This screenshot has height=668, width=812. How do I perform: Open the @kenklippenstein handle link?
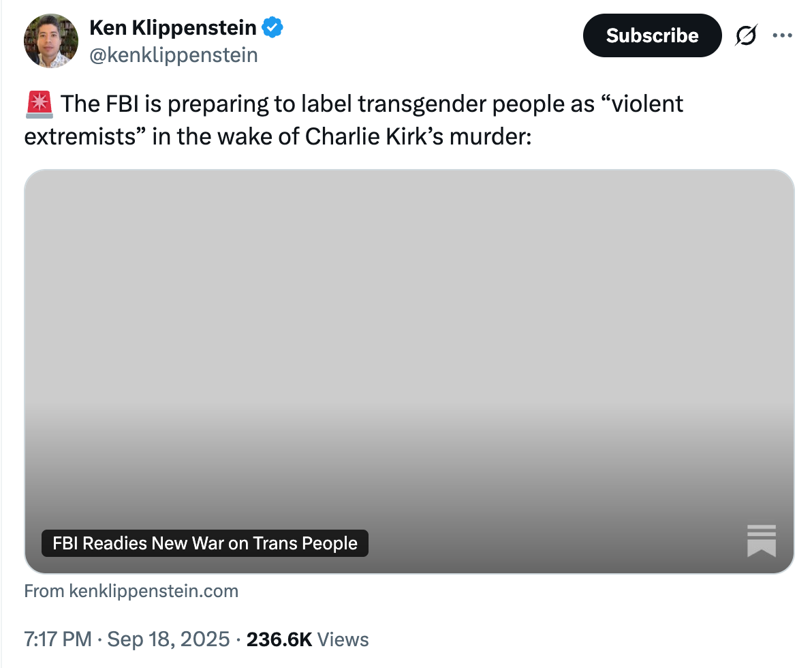coord(174,55)
